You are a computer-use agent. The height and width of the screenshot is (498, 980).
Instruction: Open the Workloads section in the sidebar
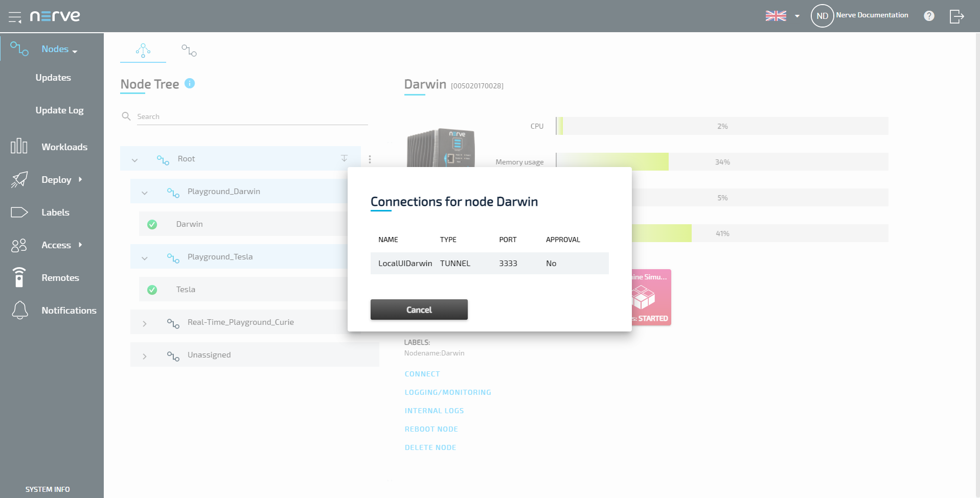click(x=64, y=147)
